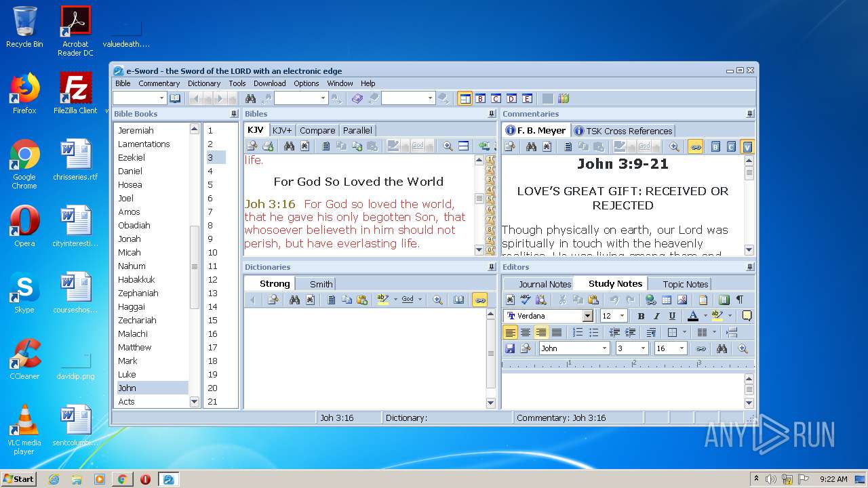Insert numbered list in Study Notes editor
868x488 pixels.
click(578, 332)
